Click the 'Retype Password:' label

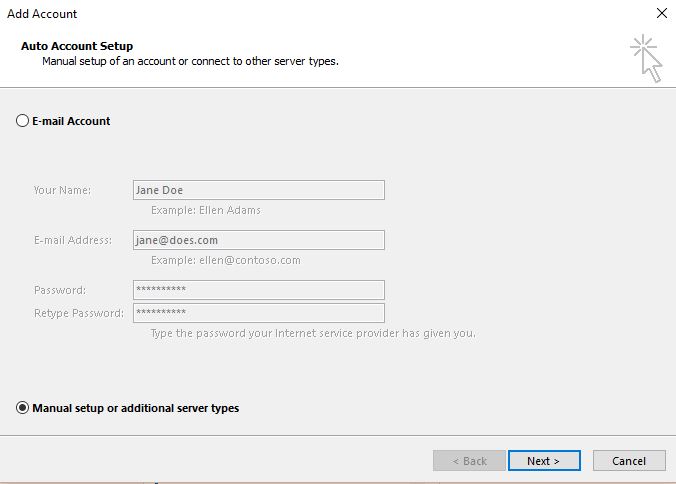(79, 313)
